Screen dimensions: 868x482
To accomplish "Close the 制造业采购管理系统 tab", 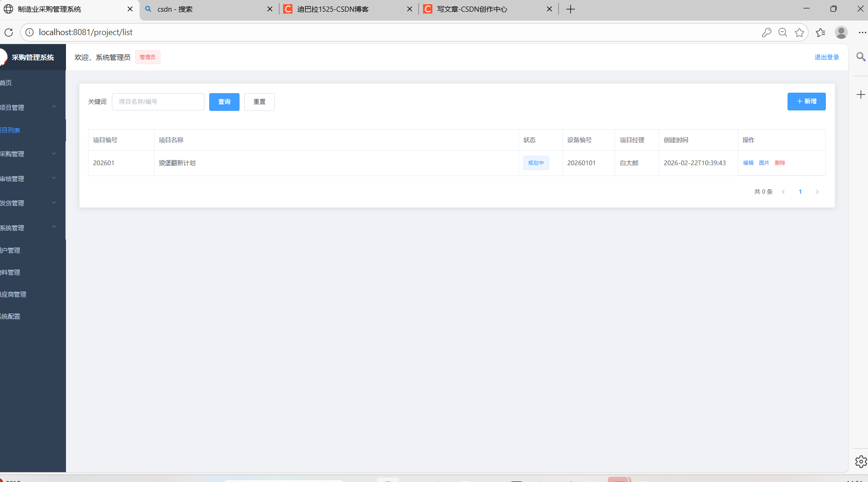I will point(130,9).
